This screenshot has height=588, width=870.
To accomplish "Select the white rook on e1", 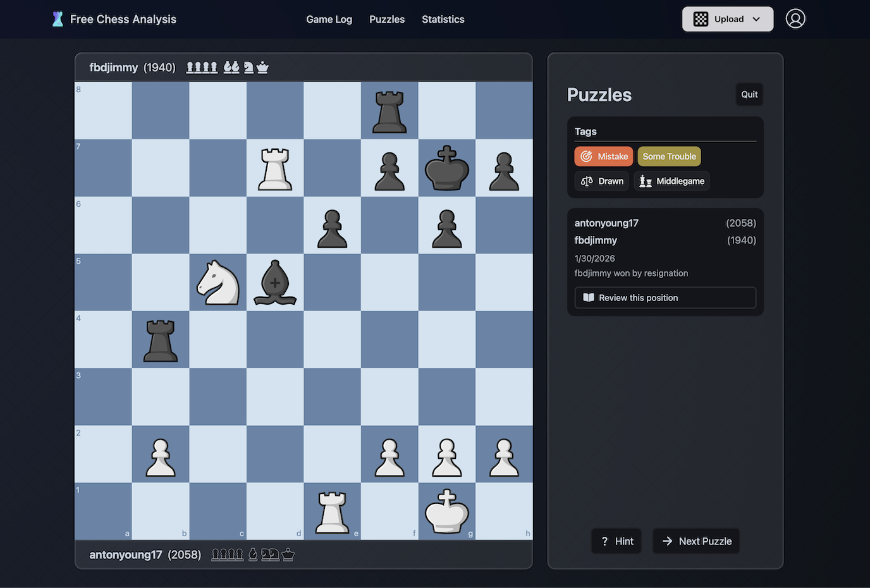I will (333, 511).
